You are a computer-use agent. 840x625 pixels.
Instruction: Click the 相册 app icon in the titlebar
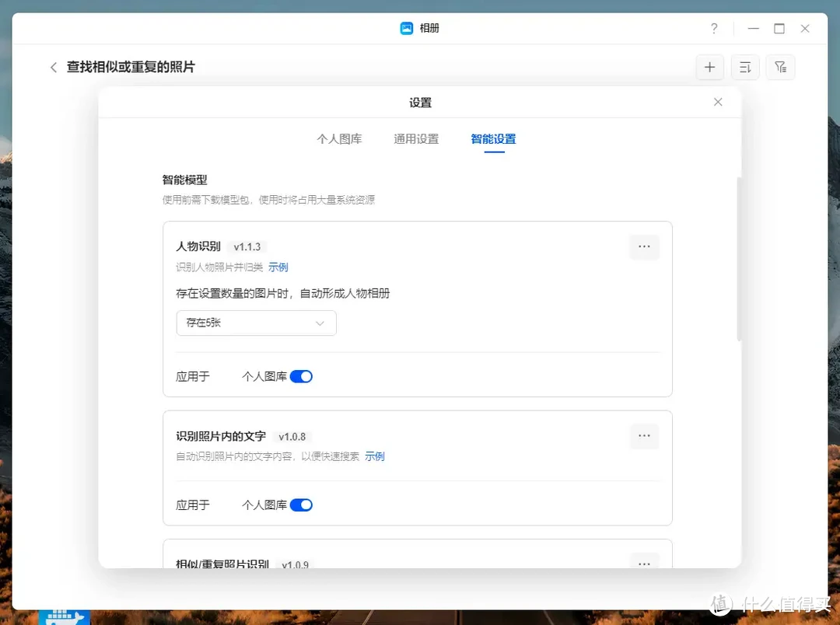point(406,28)
